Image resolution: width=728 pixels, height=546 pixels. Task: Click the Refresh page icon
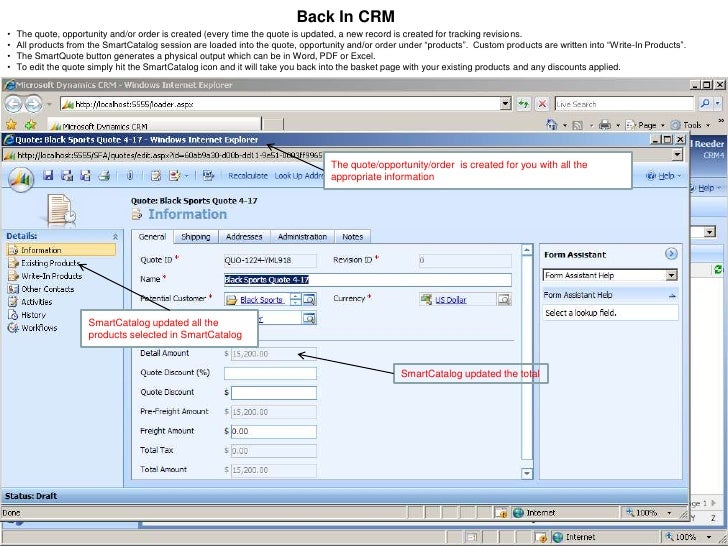pyautogui.click(x=524, y=104)
